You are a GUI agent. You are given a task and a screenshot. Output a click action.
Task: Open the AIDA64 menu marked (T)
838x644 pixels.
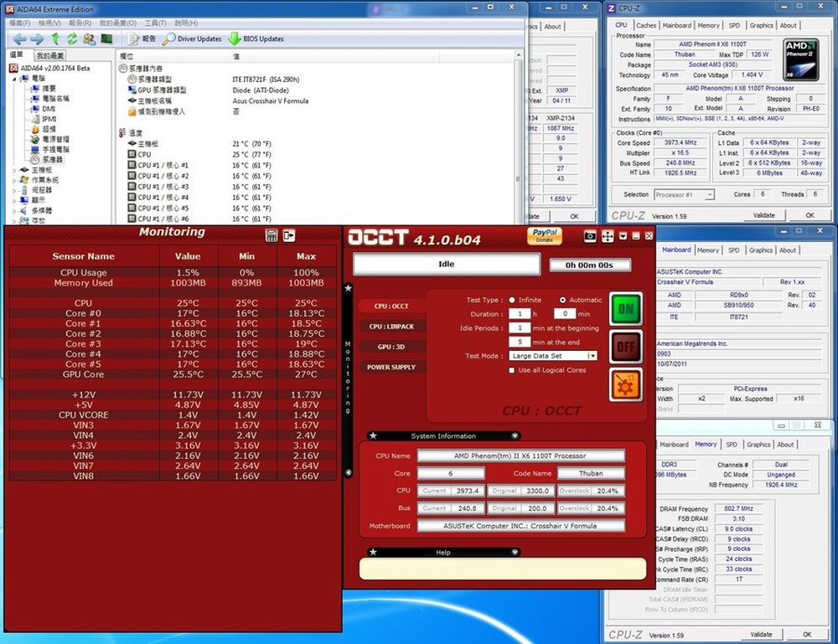pyautogui.click(x=156, y=23)
